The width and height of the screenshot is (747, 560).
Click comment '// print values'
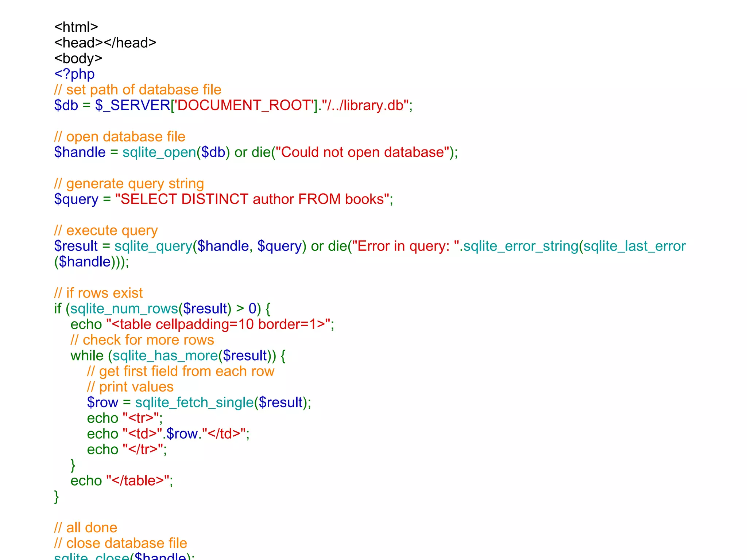click(x=130, y=387)
